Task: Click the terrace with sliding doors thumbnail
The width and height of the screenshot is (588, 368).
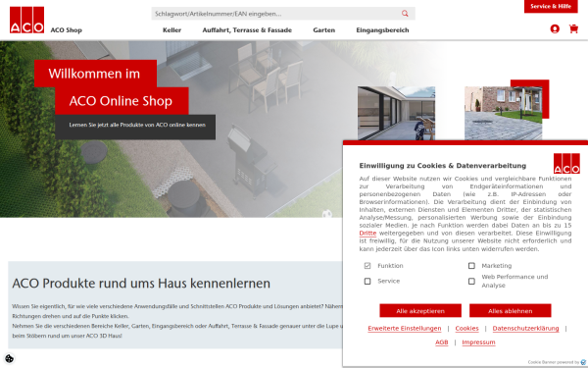Action: [x=396, y=113]
